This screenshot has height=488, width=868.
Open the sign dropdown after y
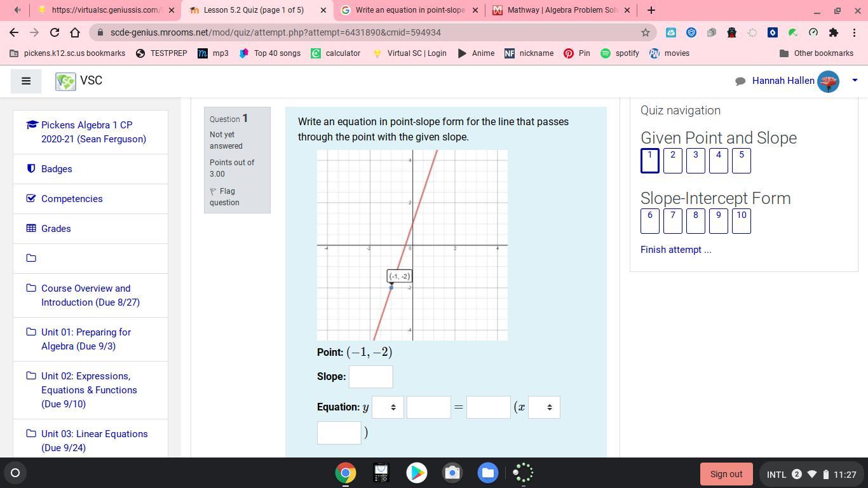tap(388, 407)
